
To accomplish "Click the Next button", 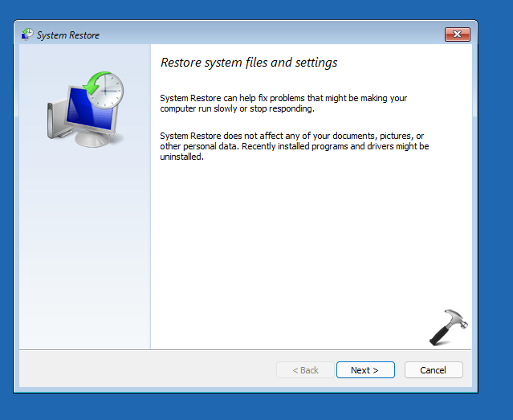I will 365,370.
